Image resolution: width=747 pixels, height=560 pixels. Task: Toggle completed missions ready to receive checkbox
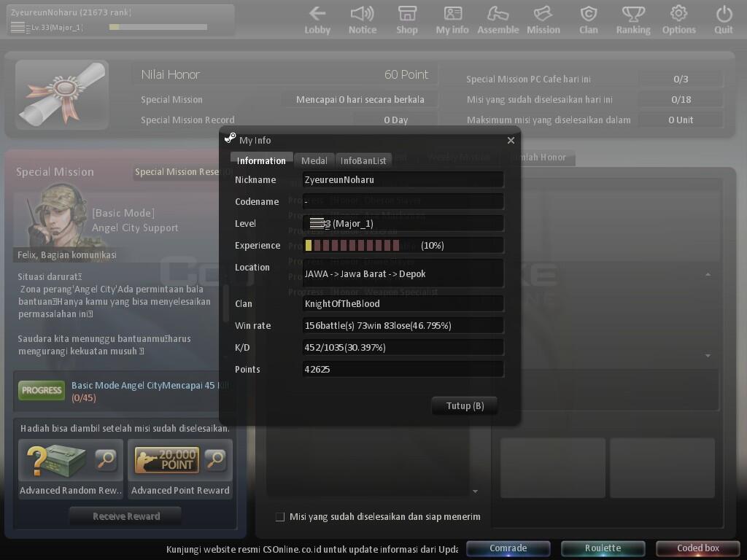tap(280, 517)
